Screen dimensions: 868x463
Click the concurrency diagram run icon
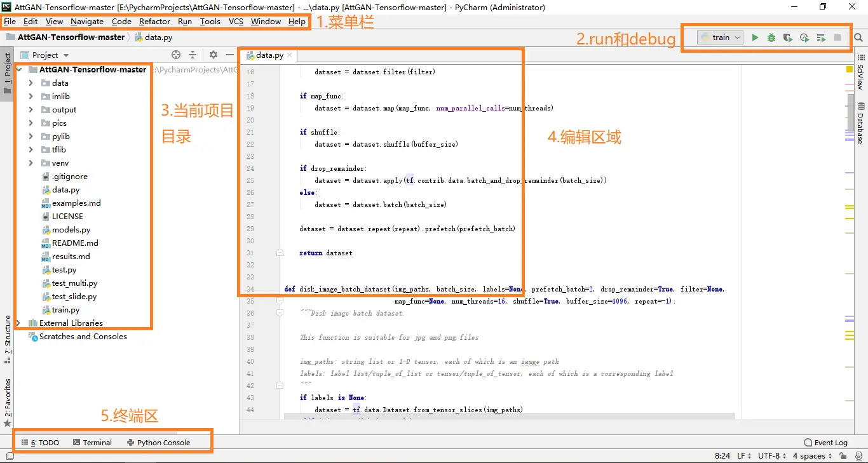click(x=821, y=38)
